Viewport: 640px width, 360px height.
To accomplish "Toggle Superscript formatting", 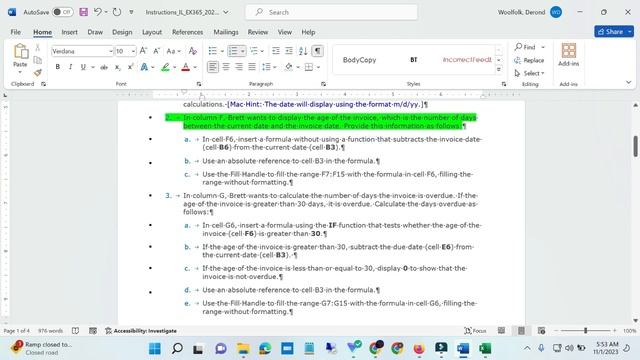I will (130, 67).
